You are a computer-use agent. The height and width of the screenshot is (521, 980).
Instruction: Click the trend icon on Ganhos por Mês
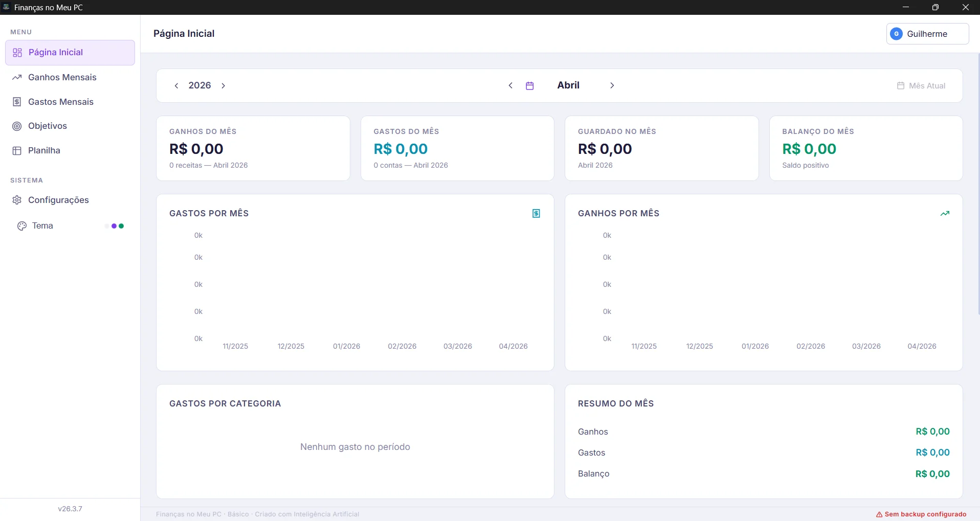[944, 213]
